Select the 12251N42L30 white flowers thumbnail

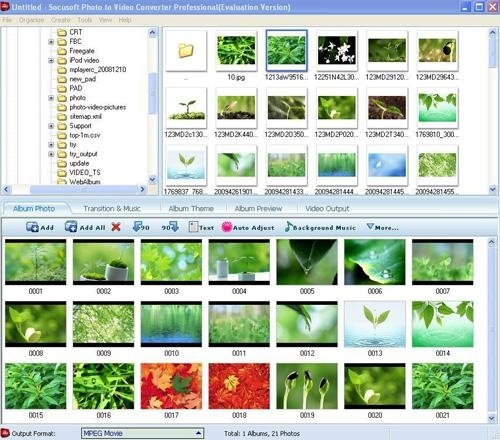coord(337,51)
